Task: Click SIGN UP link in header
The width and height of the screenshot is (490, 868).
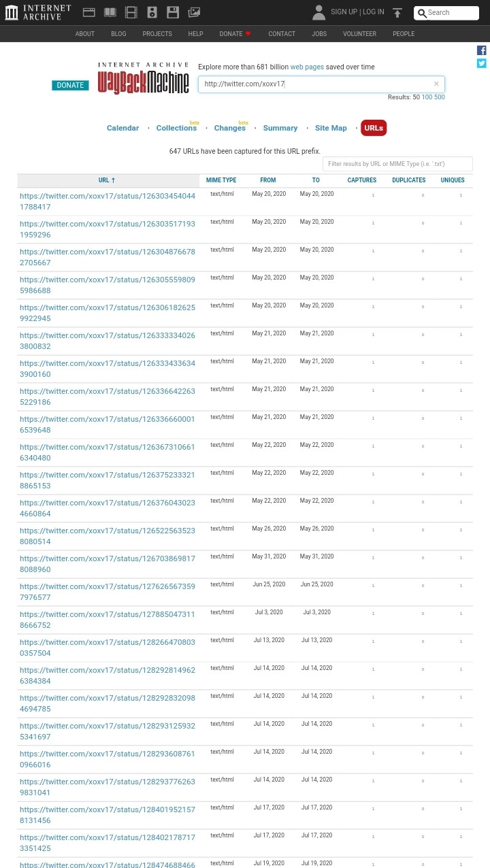Action: 344,12
